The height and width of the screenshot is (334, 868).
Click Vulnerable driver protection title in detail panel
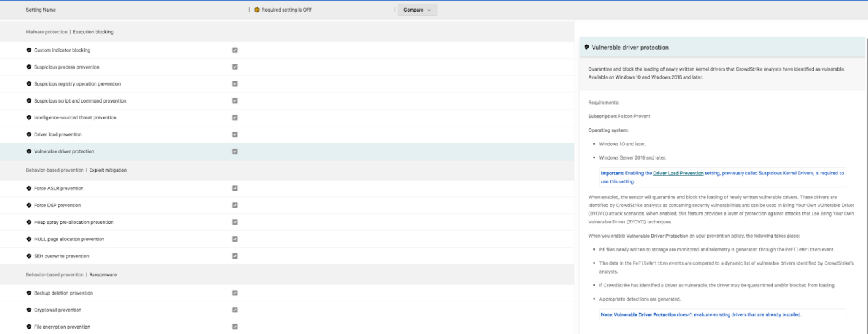coord(630,48)
